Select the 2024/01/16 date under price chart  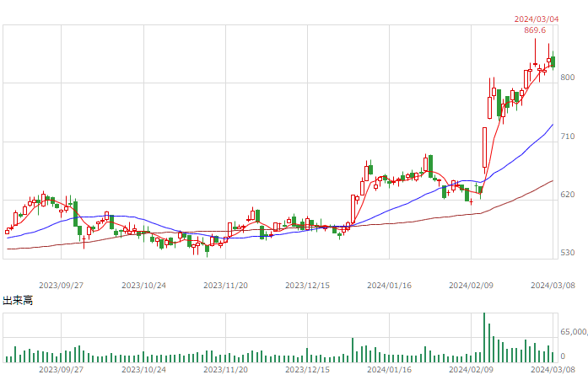(389, 286)
